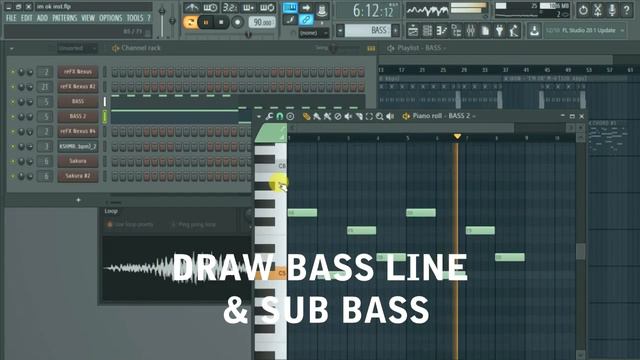This screenshot has height=360, width=640.
Task: Select the Draw pencil tool in piano roll
Action: click(x=306, y=116)
